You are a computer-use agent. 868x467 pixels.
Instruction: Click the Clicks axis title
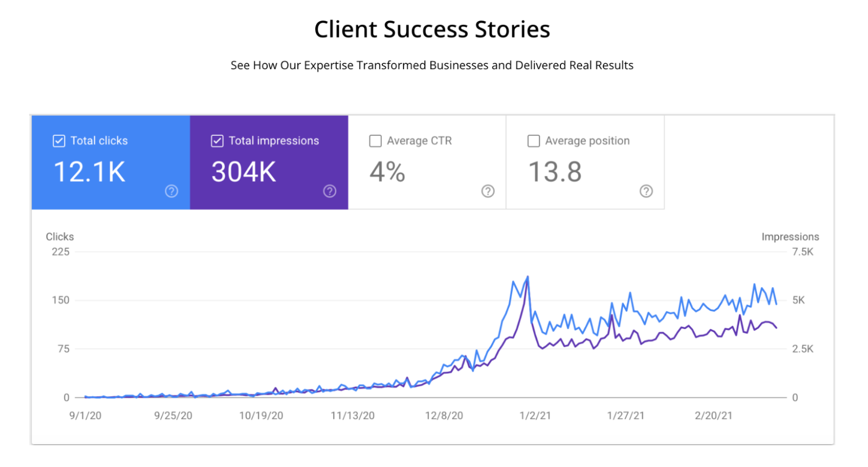60,237
